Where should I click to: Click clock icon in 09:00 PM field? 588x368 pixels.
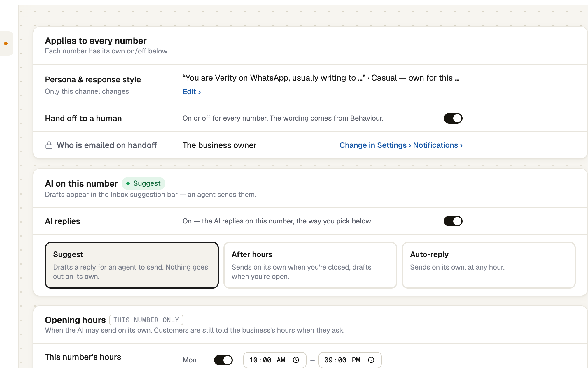(x=371, y=360)
